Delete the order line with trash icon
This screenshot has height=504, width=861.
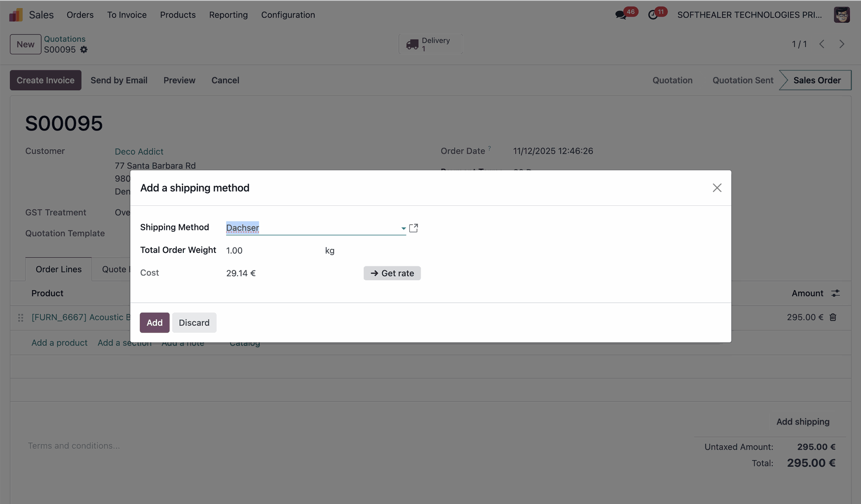[x=833, y=317]
